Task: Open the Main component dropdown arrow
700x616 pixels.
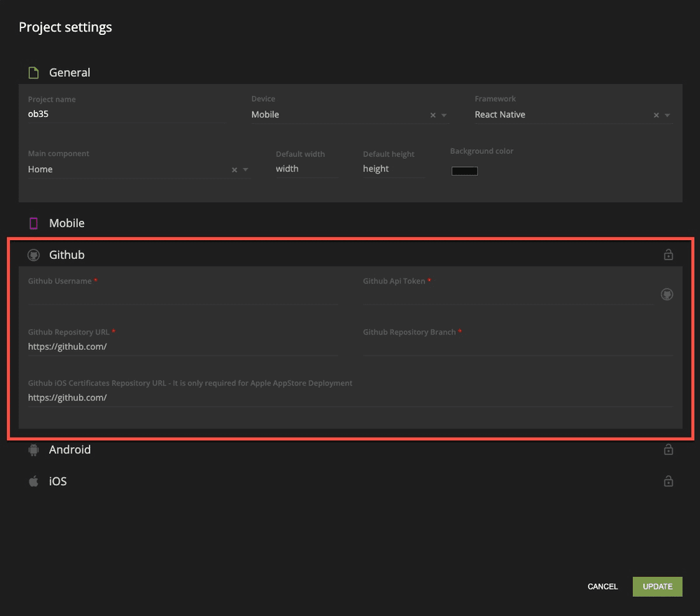Action: click(x=246, y=169)
